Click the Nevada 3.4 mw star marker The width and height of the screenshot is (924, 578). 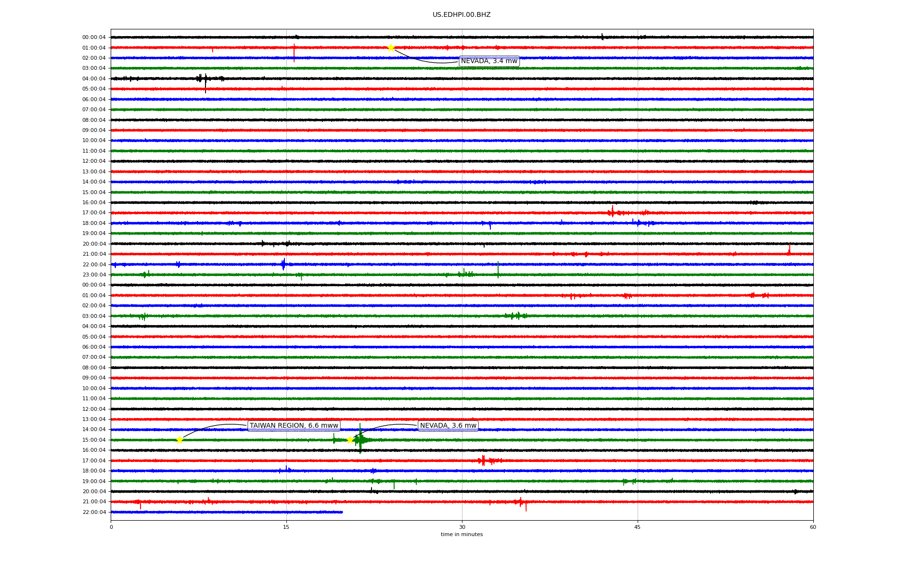391,48
